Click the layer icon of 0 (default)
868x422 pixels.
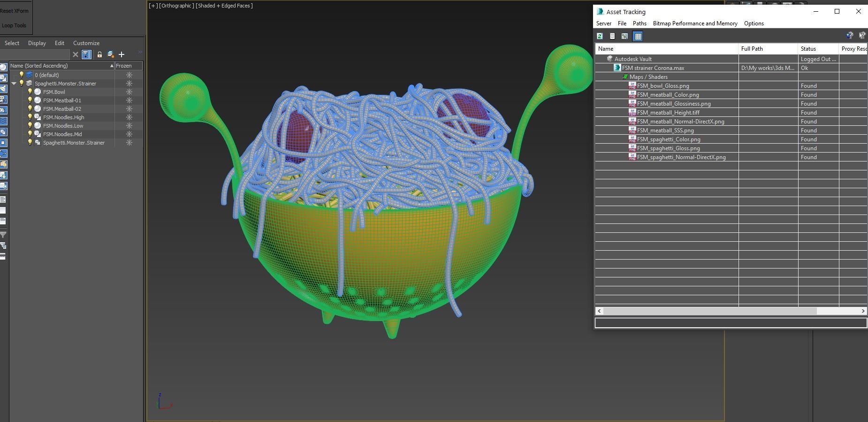pyautogui.click(x=30, y=75)
